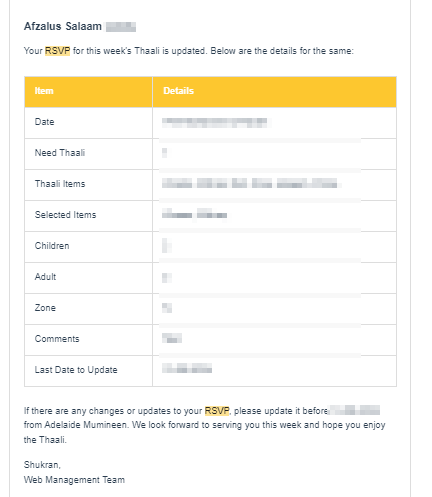Click the Web Management Team signature
This screenshot has width=432, height=497.
(74, 480)
